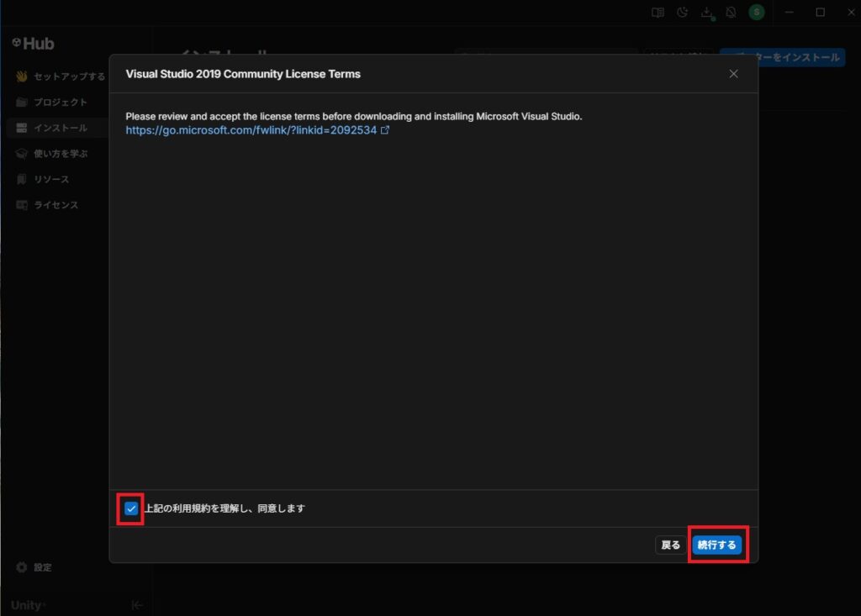Screen dimensions: 861x616
Task: Collapse the sidebar with the arrow icon
Action: point(137,605)
